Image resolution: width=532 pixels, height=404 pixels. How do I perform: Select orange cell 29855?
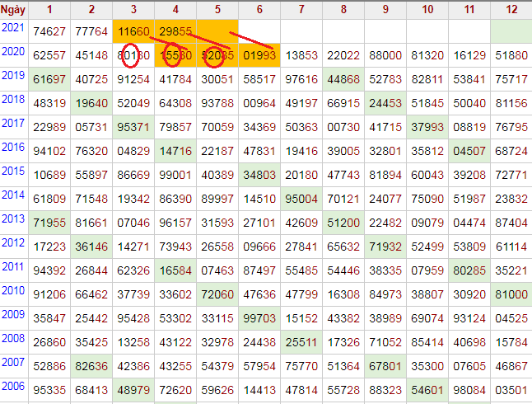coord(175,31)
